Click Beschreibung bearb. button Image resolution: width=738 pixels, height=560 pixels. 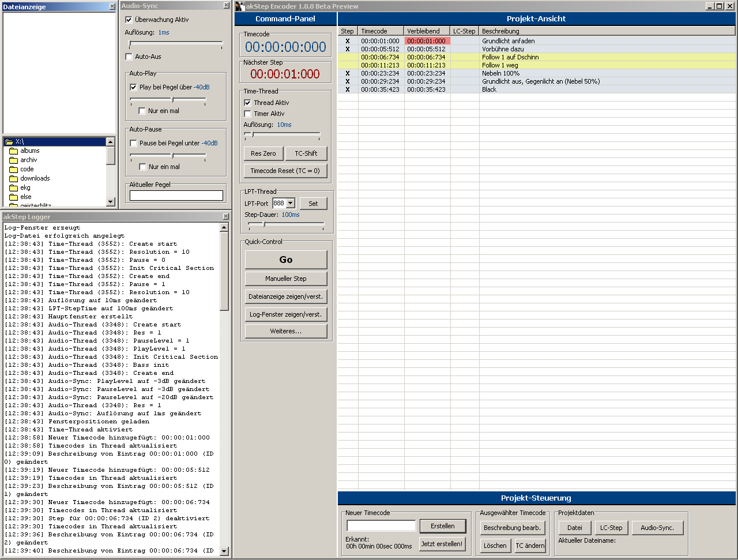[513, 528]
